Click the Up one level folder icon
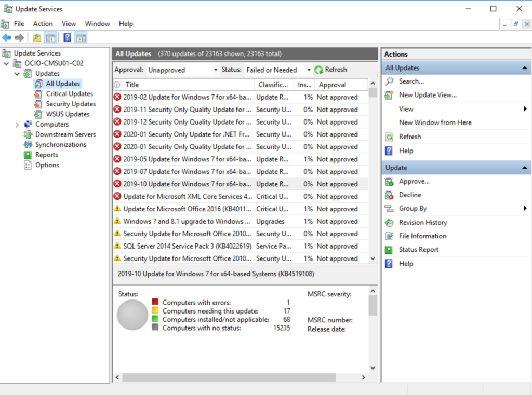532x395 pixels. [x=37, y=38]
